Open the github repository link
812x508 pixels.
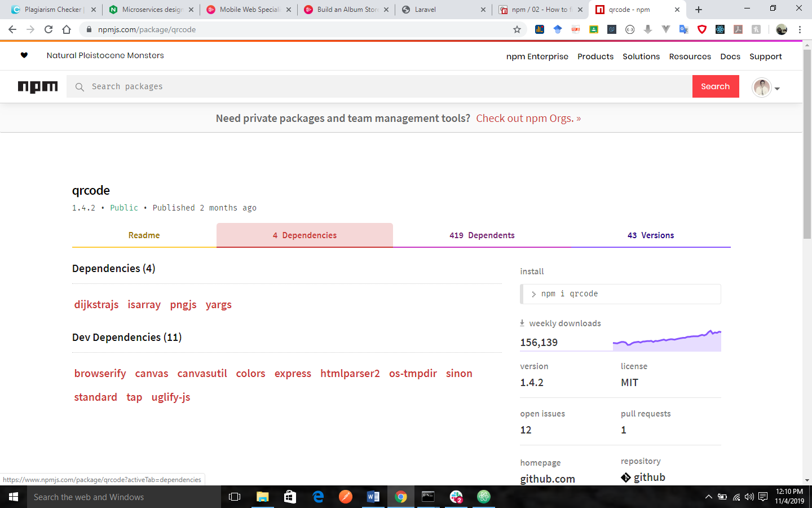pos(643,478)
